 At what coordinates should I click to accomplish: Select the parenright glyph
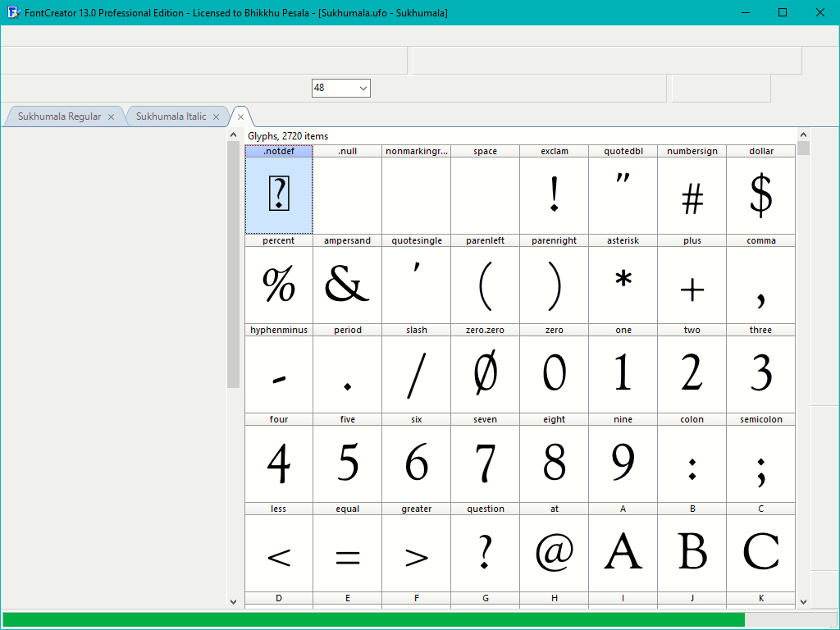click(x=554, y=279)
